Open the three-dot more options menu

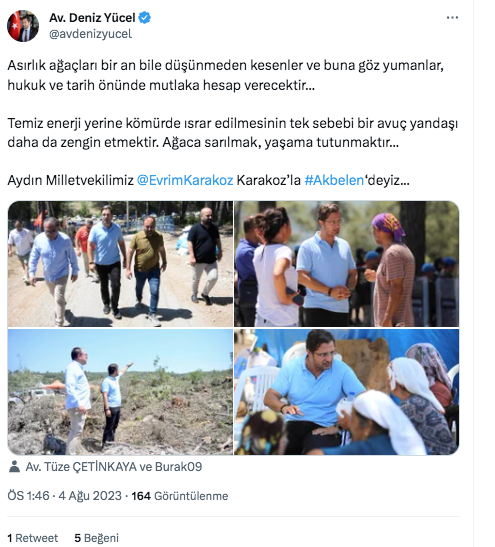coord(452,18)
